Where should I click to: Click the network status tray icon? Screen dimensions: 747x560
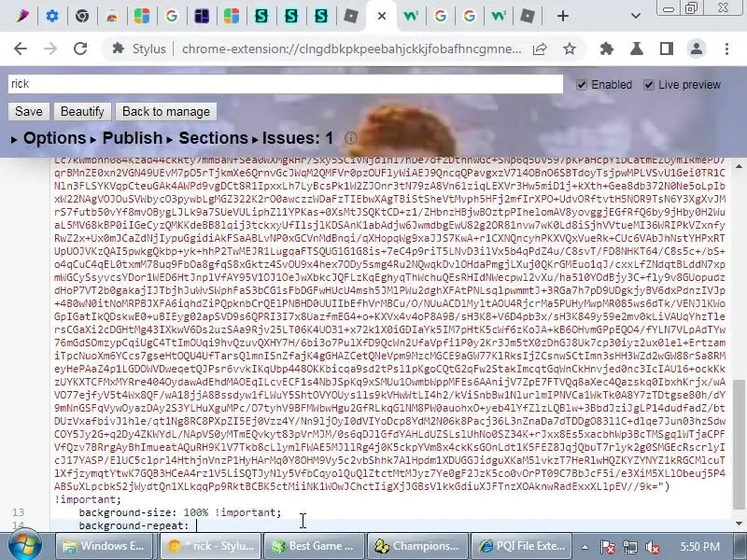(629, 547)
